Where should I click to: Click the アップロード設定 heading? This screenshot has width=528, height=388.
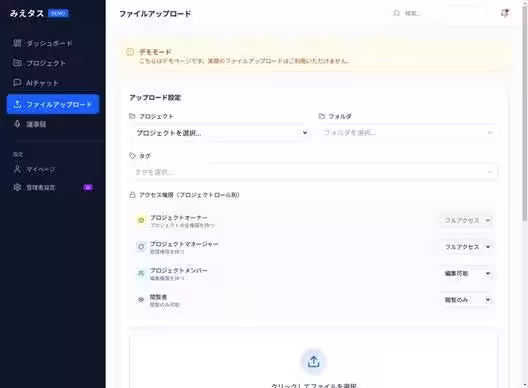tap(155, 98)
